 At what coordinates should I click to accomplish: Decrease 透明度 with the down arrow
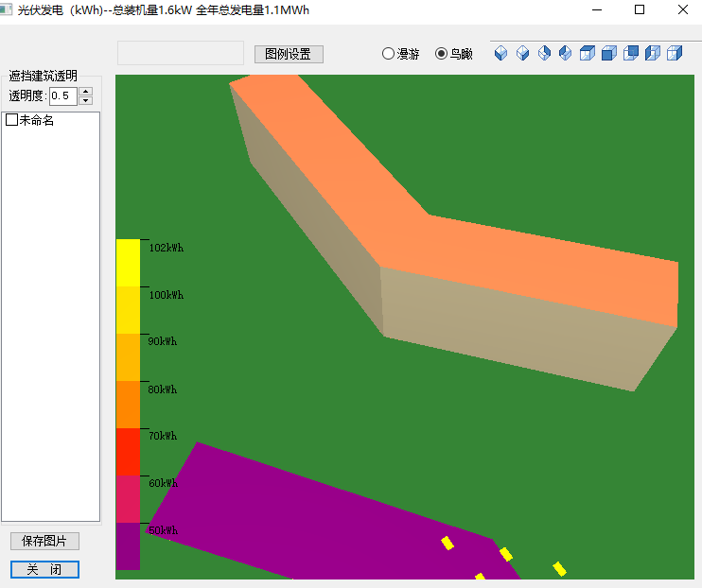click(x=86, y=100)
